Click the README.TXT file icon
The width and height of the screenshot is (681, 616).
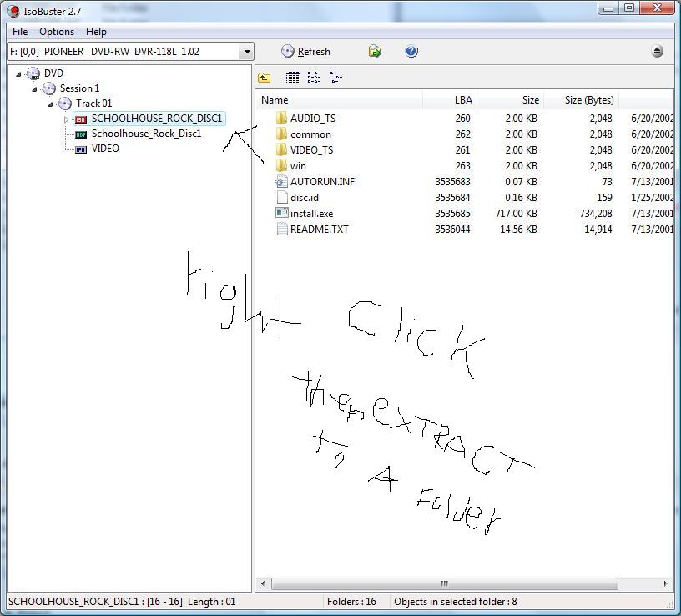point(281,229)
